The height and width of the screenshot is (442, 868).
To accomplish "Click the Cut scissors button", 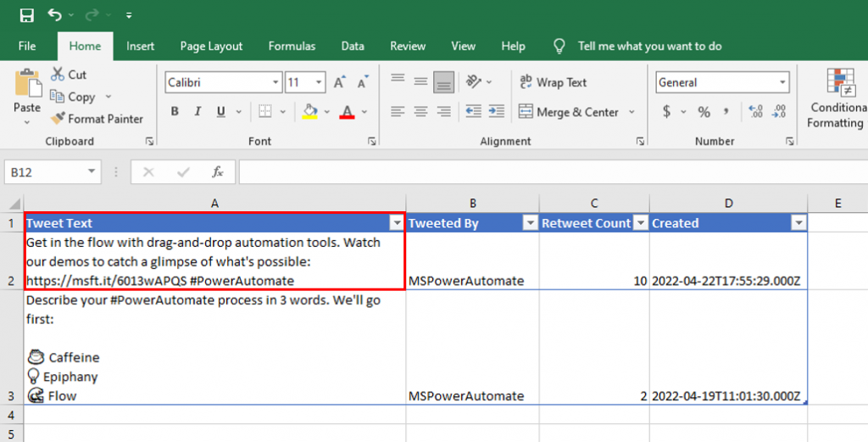I will coord(69,74).
